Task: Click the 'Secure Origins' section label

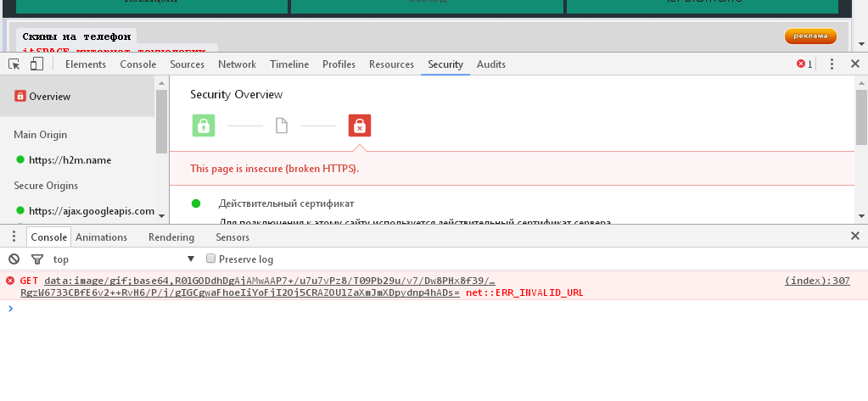Action: point(46,186)
